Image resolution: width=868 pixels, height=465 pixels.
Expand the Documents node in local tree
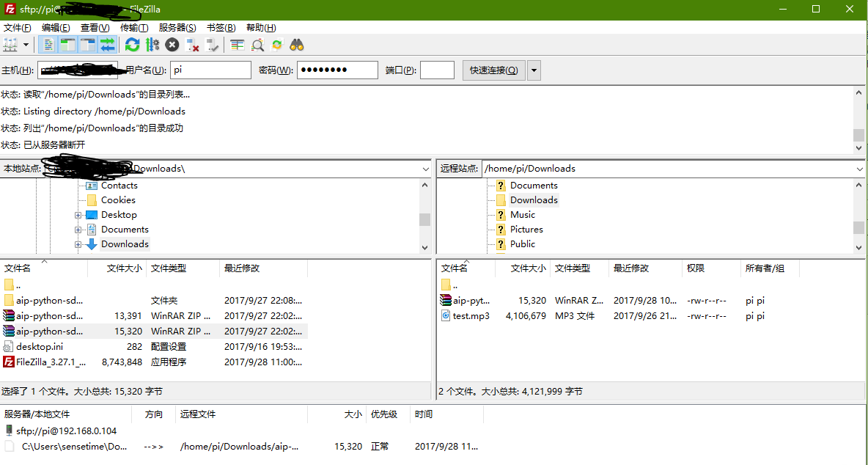(x=78, y=230)
